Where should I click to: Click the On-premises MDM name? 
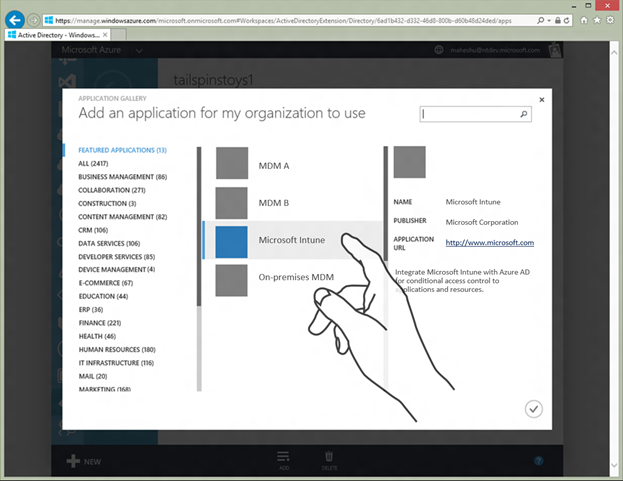pos(296,277)
